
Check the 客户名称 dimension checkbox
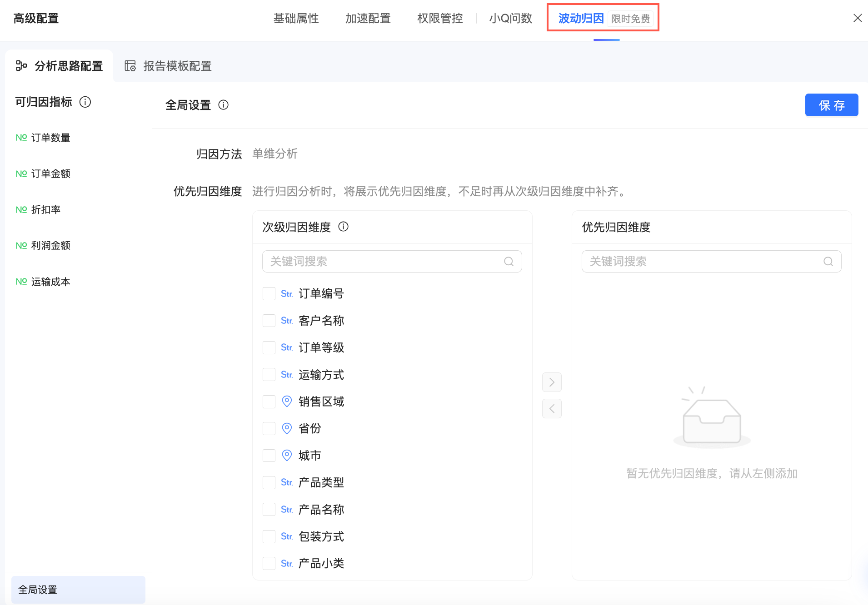(269, 321)
